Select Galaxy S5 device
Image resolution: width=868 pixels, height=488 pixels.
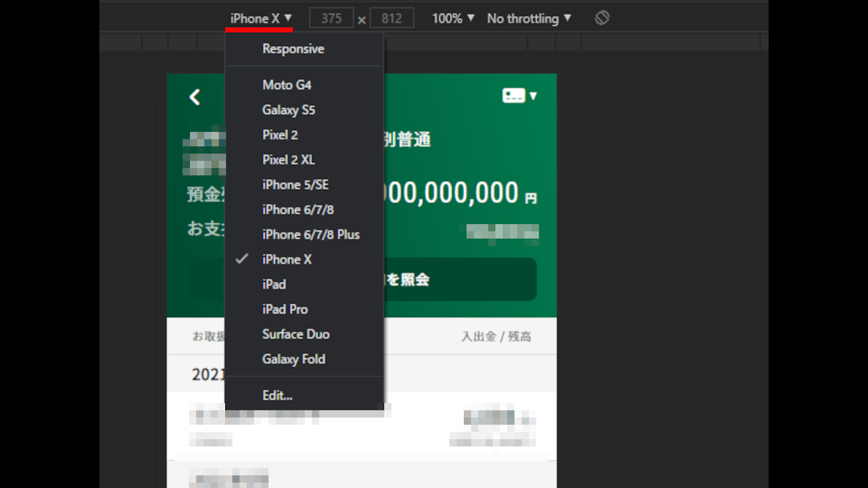coord(304,110)
